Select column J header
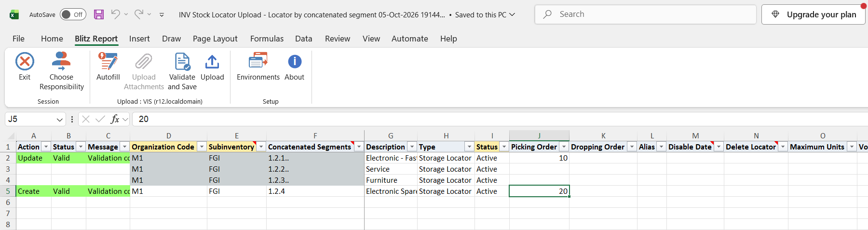 click(539, 136)
